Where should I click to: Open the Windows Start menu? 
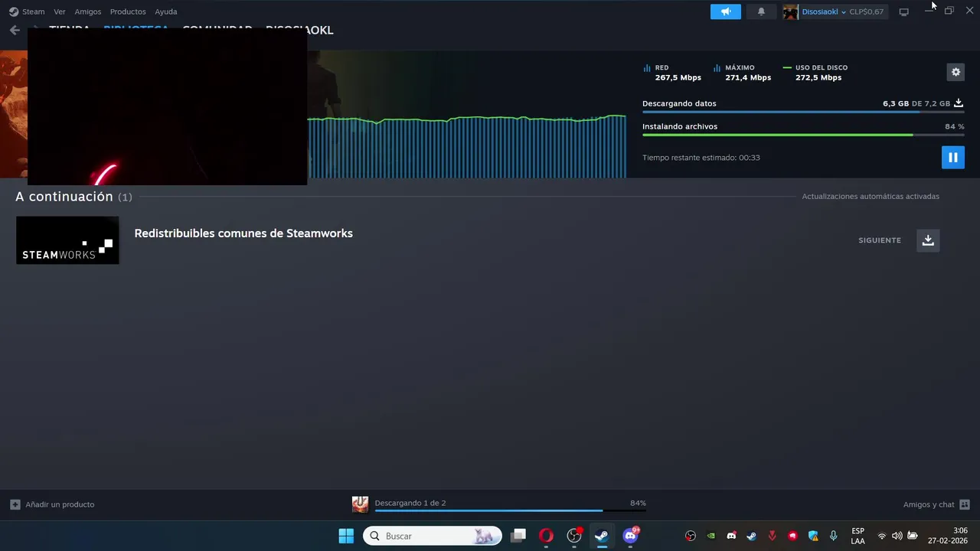coord(346,536)
